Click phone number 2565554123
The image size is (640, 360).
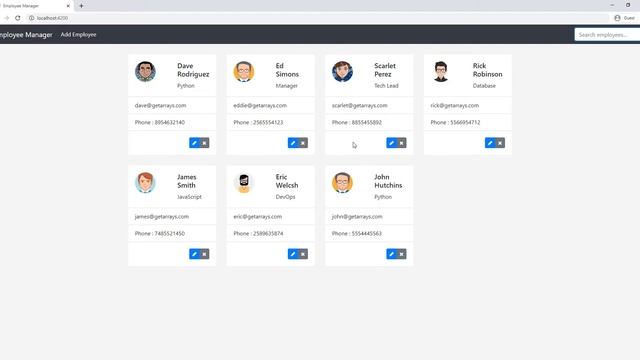[x=268, y=122]
